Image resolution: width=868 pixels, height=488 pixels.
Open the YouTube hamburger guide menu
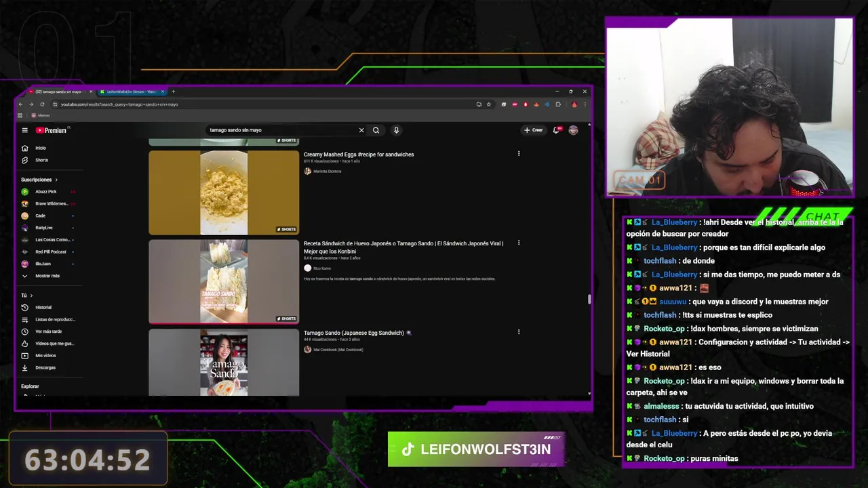(x=24, y=130)
